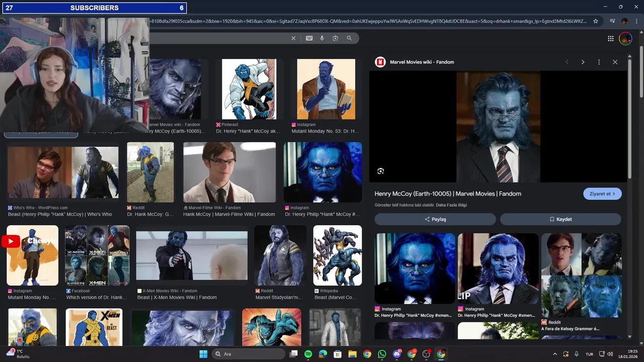
Task: Open the Chrome profile avatar in toolbar
Action: click(x=624, y=21)
